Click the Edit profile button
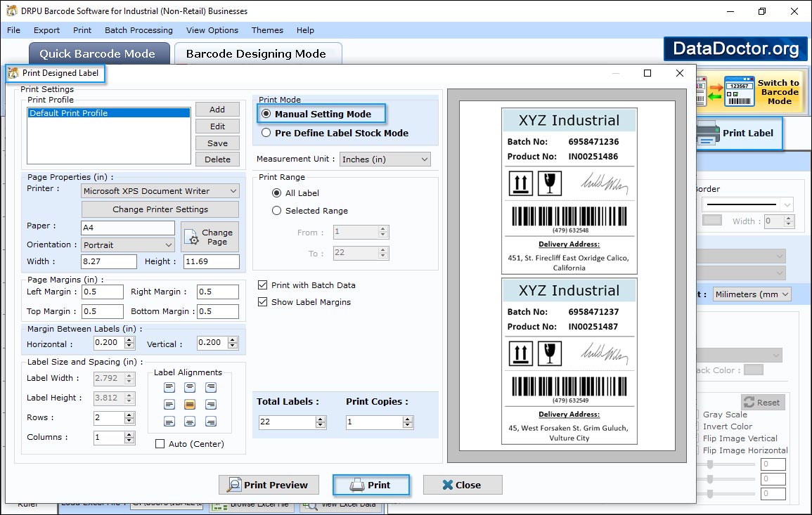This screenshot has height=515, width=812. [217, 126]
